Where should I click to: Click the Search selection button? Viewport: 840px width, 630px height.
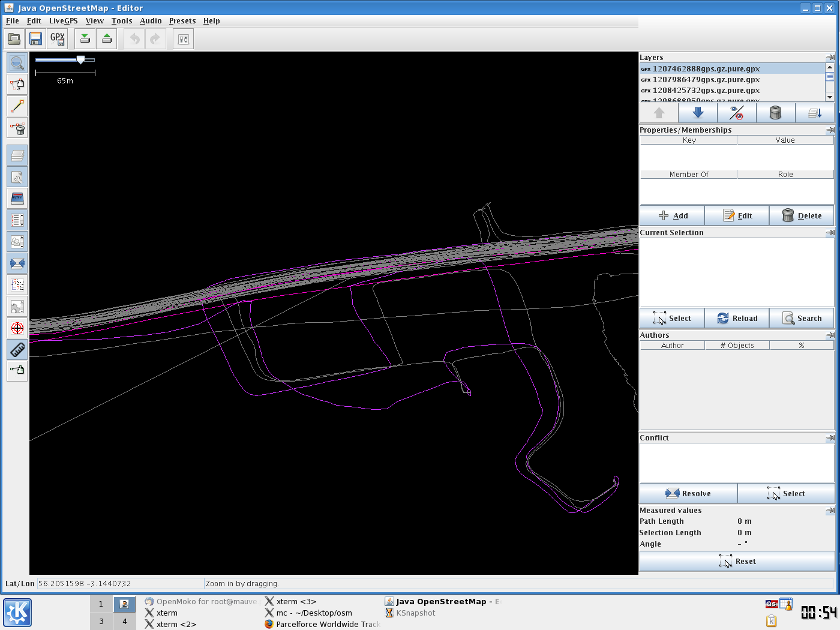(x=802, y=319)
